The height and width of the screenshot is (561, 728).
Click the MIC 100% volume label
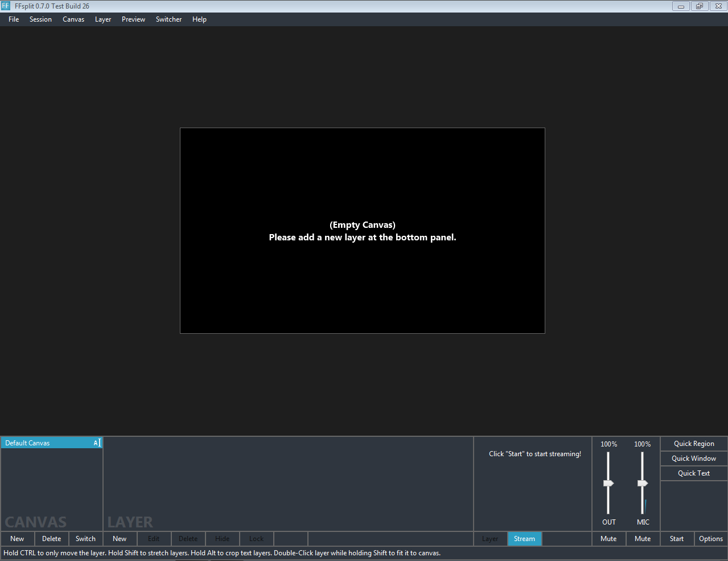tap(643, 444)
